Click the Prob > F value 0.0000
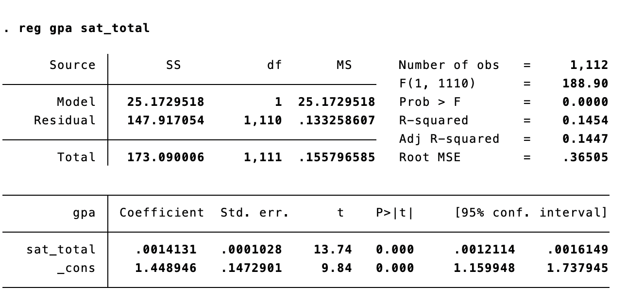 point(585,102)
